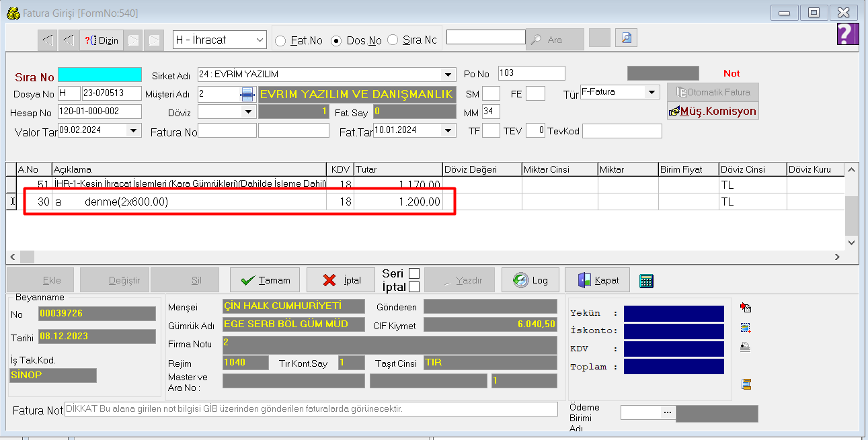Click the blue selection image icon
868x440 pixels.
coord(745,328)
